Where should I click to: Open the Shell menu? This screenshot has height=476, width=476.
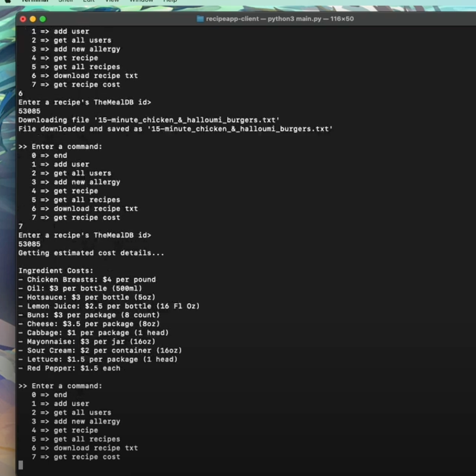pos(66,1)
